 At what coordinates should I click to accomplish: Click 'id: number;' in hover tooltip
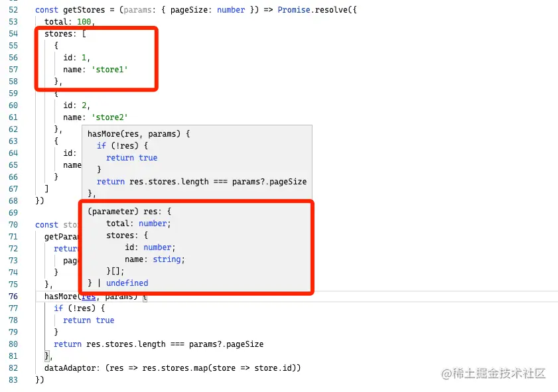pos(150,247)
